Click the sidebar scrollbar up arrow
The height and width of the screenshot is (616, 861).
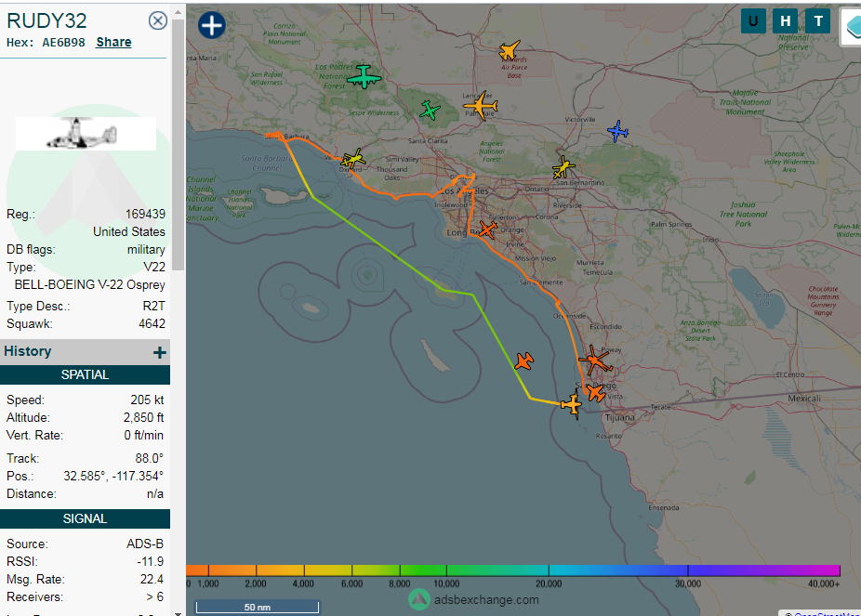(x=178, y=11)
